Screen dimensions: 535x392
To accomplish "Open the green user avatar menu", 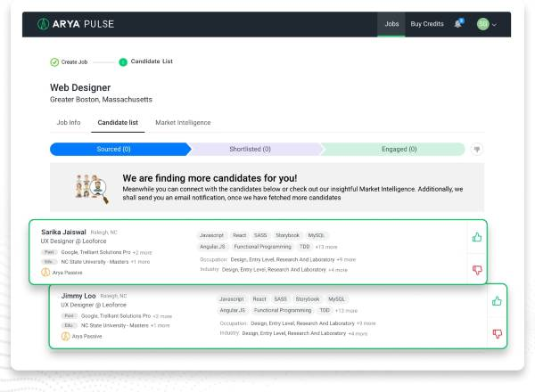I will coord(482,24).
